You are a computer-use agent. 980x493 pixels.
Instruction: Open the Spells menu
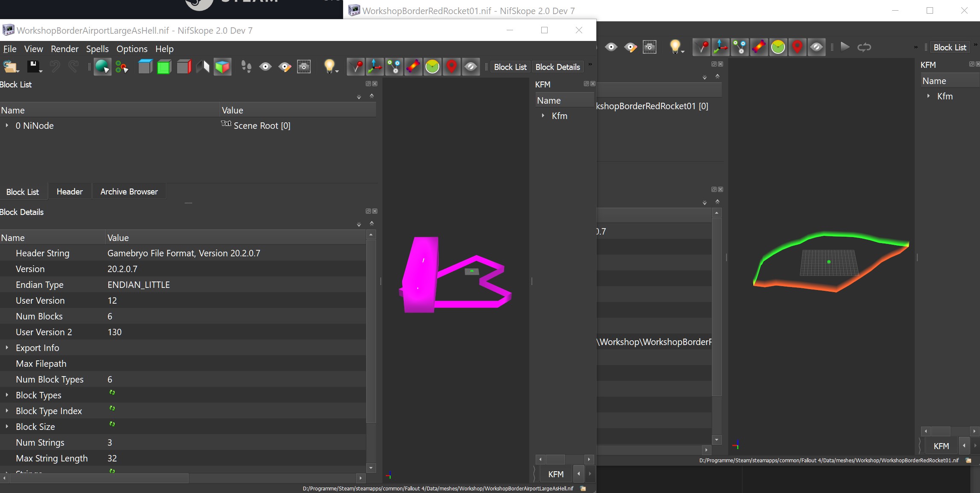point(97,49)
